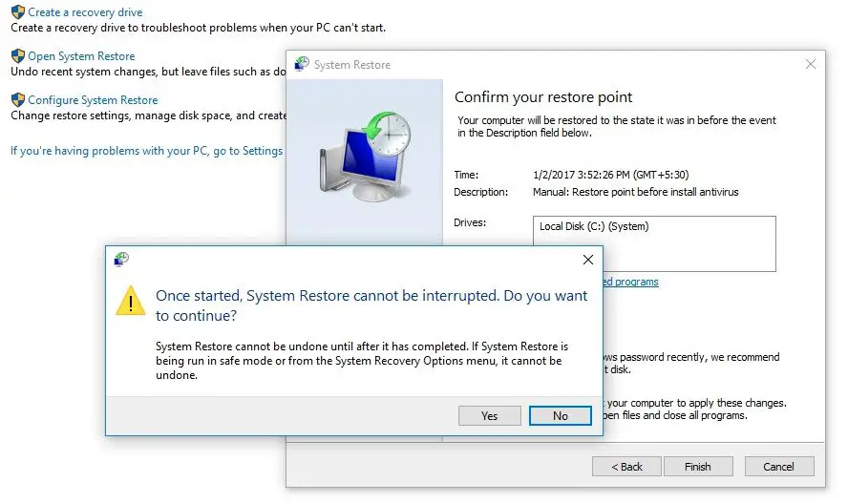Go back with the < Back button

(x=626, y=467)
